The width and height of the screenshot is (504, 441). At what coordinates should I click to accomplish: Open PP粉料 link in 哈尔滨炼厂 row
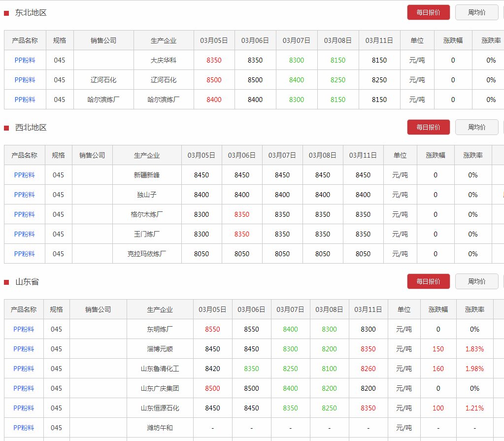point(25,100)
